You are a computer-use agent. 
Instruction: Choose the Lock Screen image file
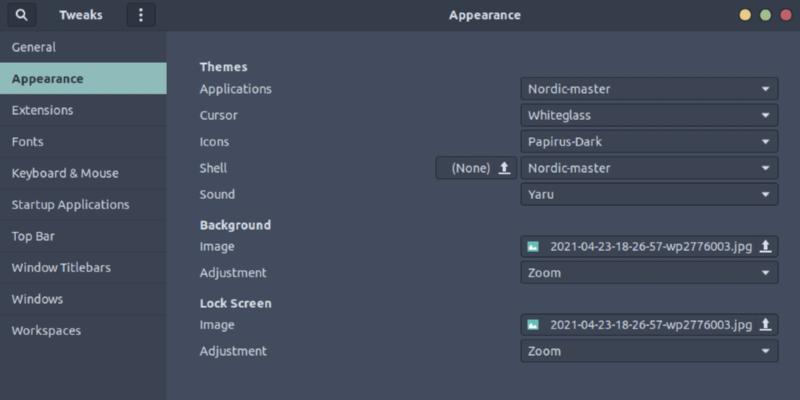pos(649,325)
